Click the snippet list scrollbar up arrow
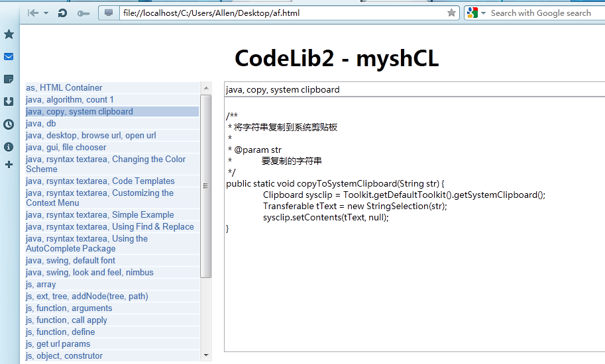This screenshot has width=605, height=364. coord(206,88)
